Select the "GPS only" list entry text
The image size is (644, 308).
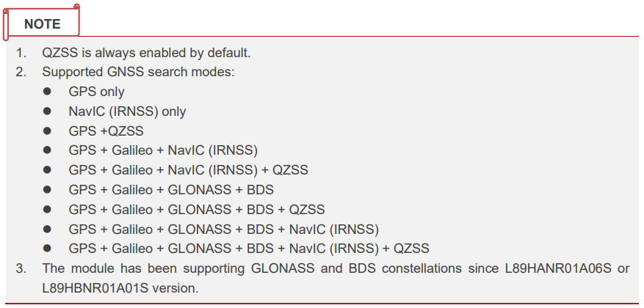[x=97, y=92]
